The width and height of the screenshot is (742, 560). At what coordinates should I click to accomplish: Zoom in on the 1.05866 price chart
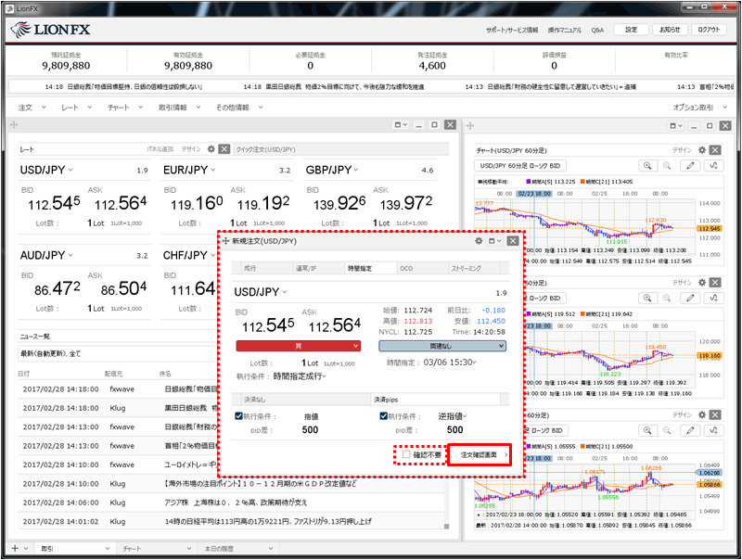(646, 430)
